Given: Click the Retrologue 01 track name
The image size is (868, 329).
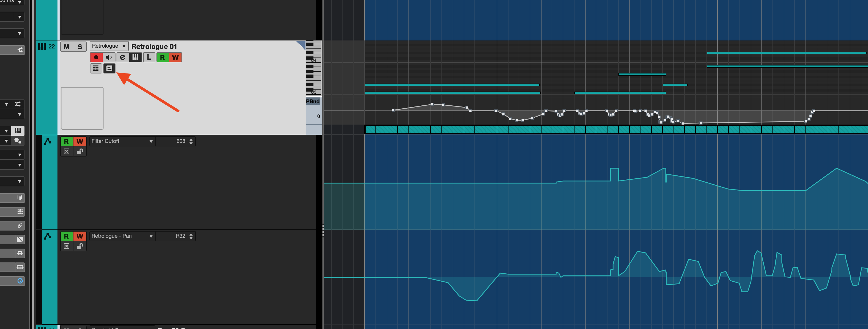Looking at the screenshot, I should click(x=154, y=47).
